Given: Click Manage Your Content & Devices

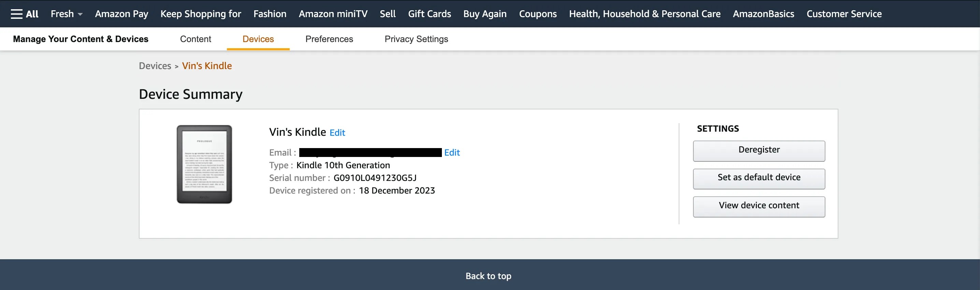Looking at the screenshot, I should [x=81, y=39].
